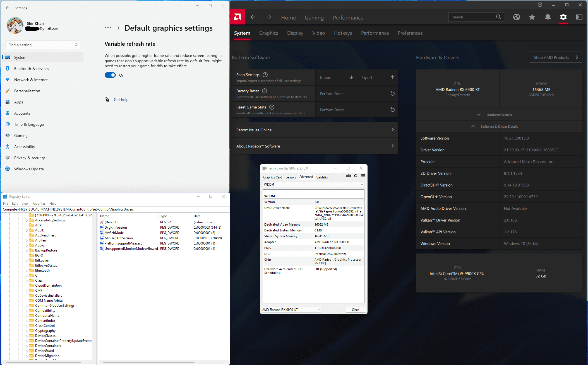588x365 pixels.
Task: Turn off Variable refresh rate toggle
Action: click(x=110, y=75)
